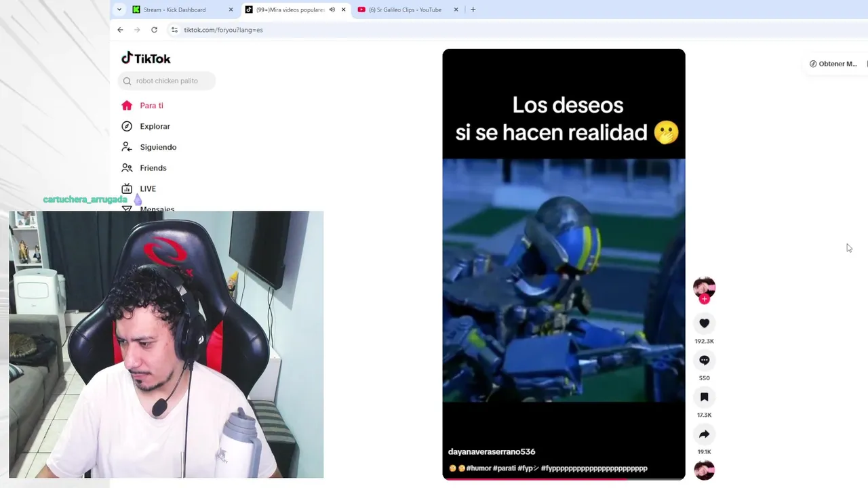Mute the TikTok tab audio speaker icon
This screenshot has width=868, height=488.
(x=332, y=9)
